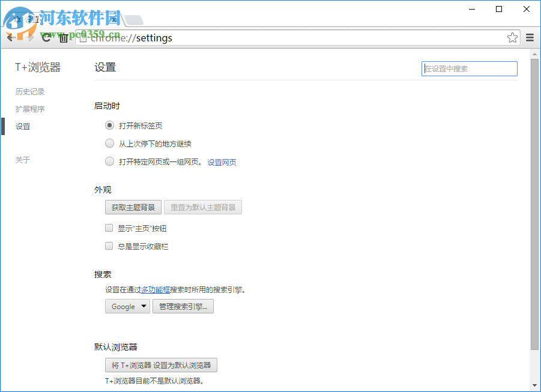Go to 历史记录 in the sidebar

[30, 91]
